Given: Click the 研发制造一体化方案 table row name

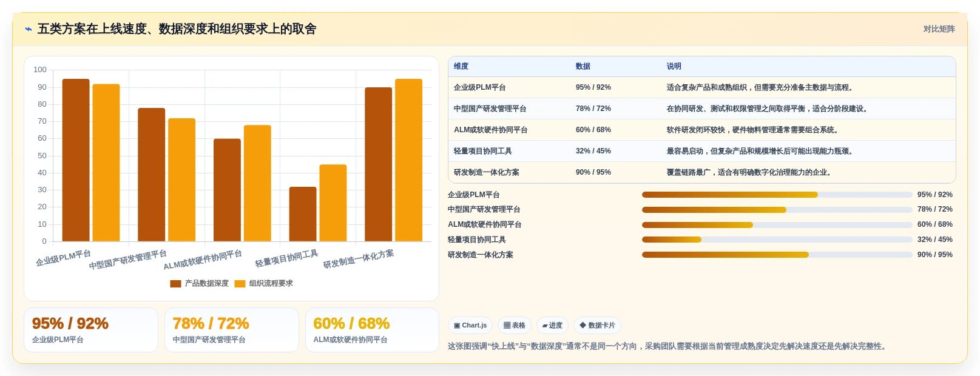Looking at the screenshot, I should (x=487, y=173).
